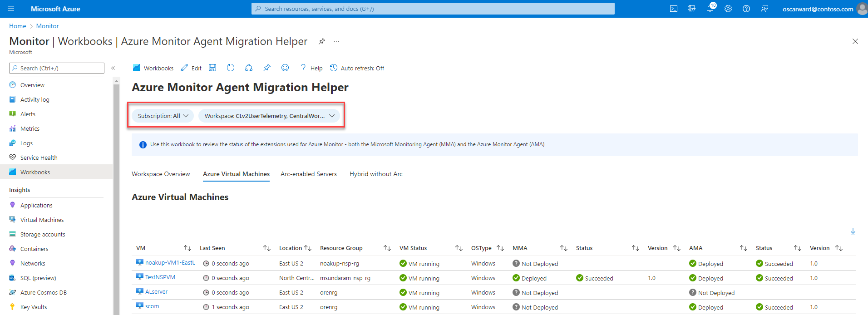Image resolution: width=868 pixels, height=315 pixels.
Task: Sort the table by VM Status column
Action: click(x=459, y=248)
